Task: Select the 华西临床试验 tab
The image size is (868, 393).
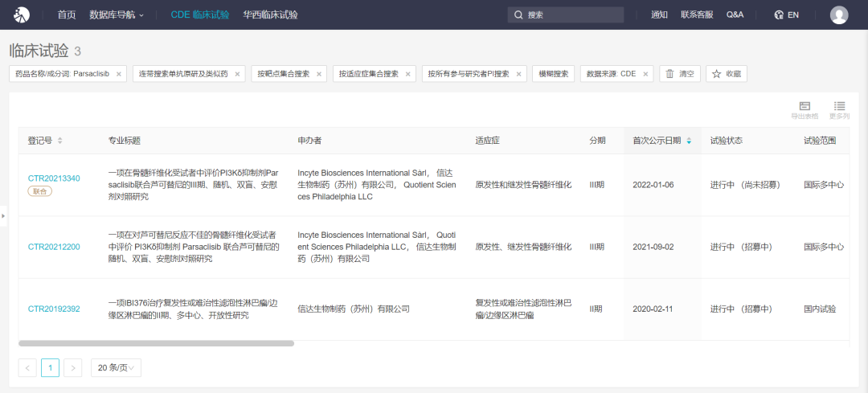Action: tap(270, 15)
